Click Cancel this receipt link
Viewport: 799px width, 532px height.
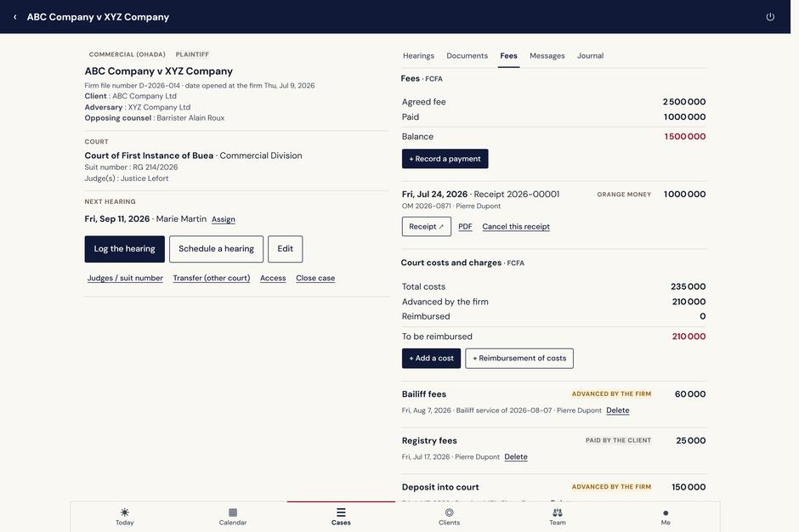point(516,227)
